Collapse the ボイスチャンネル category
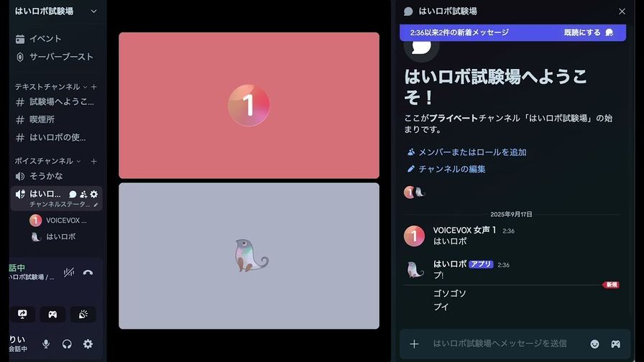Image resolution: width=644 pixels, height=362 pixels. click(x=47, y=162)
